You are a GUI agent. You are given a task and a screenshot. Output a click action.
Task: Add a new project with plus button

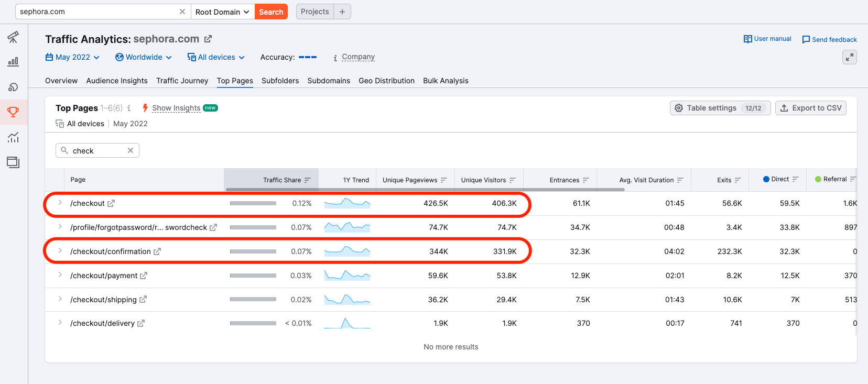pos(342,12)
